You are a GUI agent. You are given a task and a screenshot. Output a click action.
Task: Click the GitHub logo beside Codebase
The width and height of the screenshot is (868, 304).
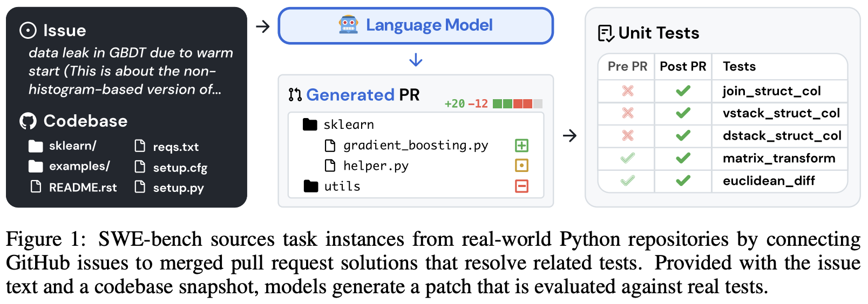[x=28, y=121]
